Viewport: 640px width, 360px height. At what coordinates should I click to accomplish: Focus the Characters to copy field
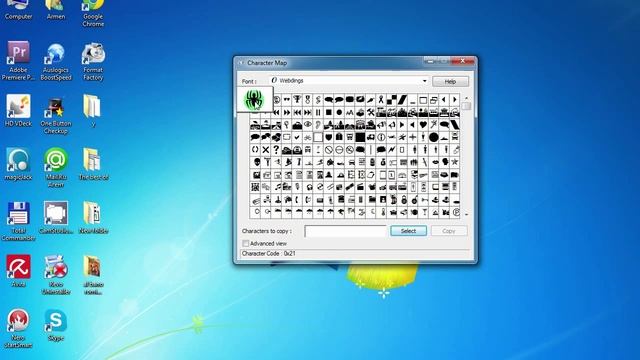click(x=345, y=231)
